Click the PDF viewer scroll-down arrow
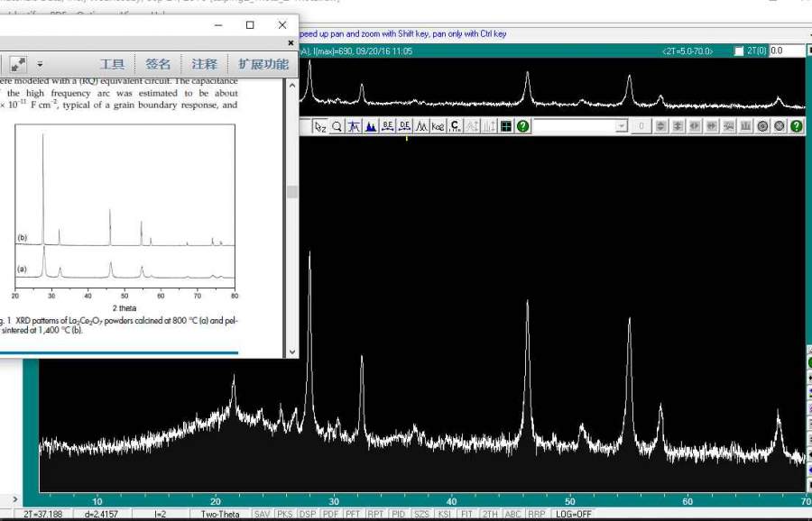Image resolution: width=812 pixels, height=521 pixels. [x=292, y=352]
